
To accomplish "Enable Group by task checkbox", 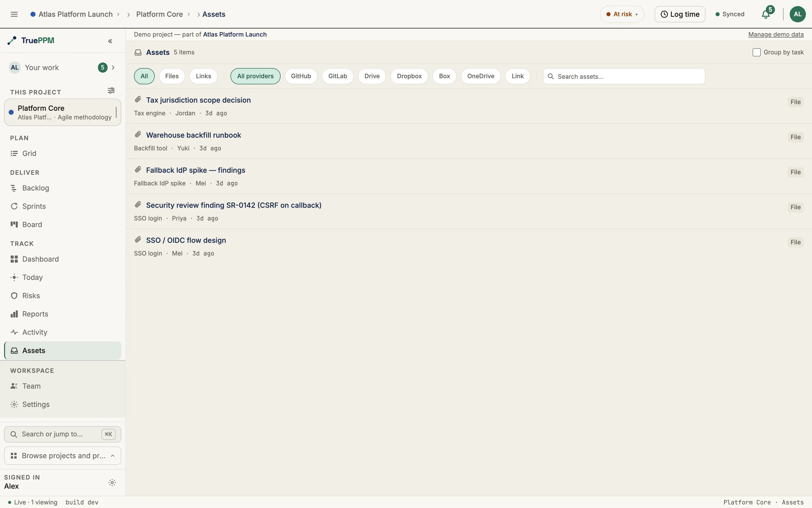I will pyautogui.click(x=756, y=52).
